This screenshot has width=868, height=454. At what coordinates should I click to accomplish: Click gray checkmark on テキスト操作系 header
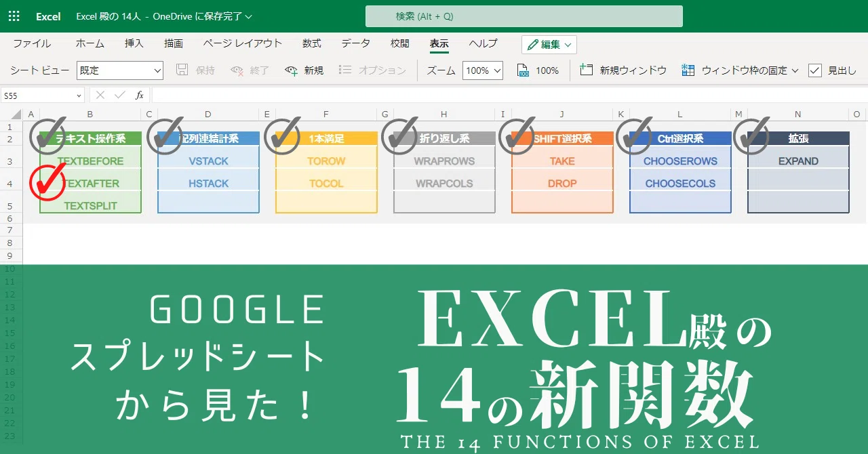[47, 137]
